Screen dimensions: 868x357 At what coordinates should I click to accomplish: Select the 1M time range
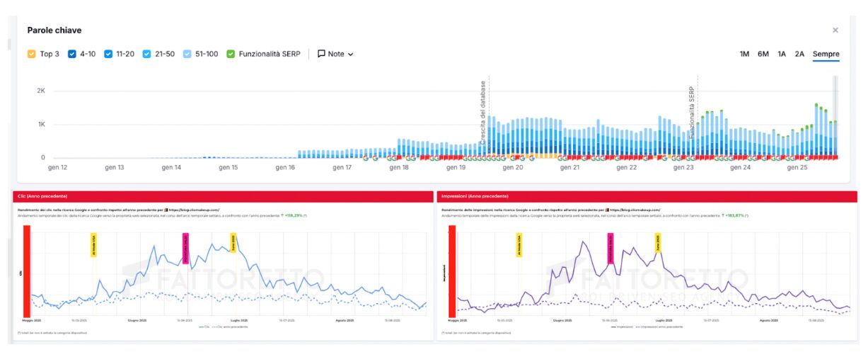[x=744, y=54]
